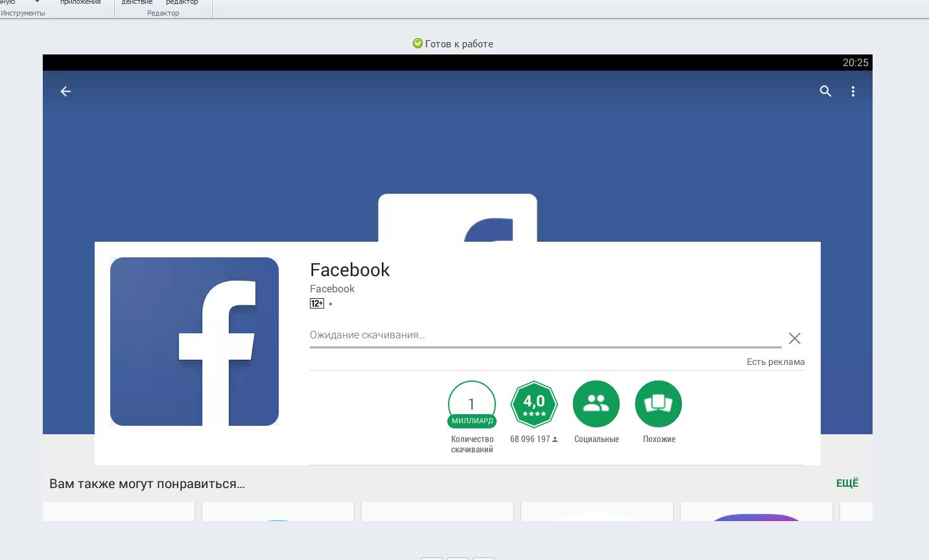This screenshot has width=929, height=560.
Task: Open the three-dot overflow menu
Action: click(853, 91)
